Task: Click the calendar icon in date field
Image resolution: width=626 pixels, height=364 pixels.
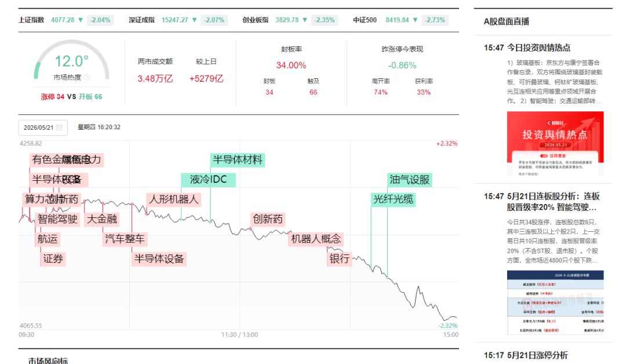Action: [59, 128]
